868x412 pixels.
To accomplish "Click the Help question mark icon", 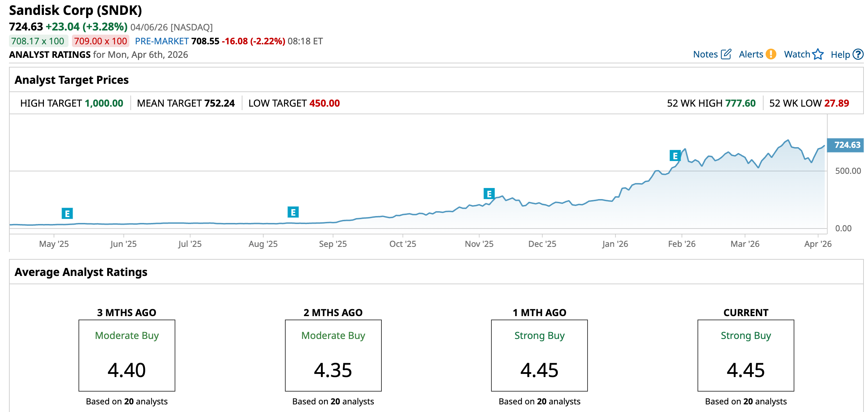I will tap(858, 54).
